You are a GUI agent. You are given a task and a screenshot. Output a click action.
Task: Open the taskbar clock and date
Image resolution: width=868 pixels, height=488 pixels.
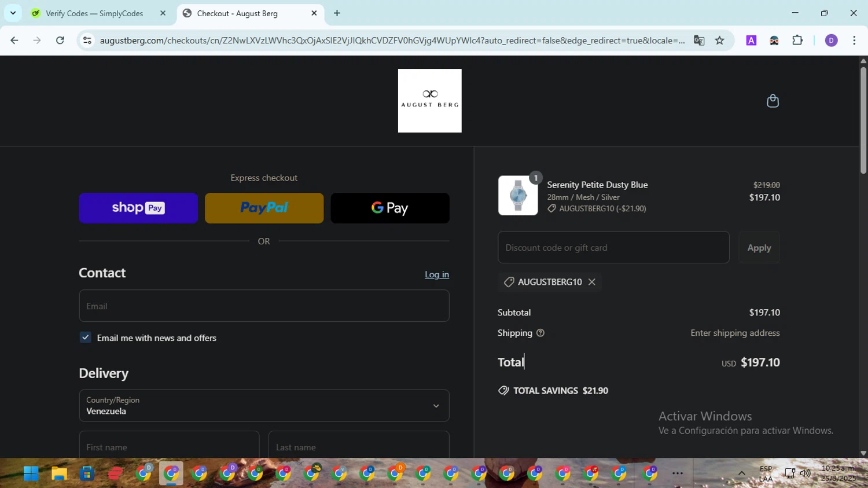pos(838,474)
